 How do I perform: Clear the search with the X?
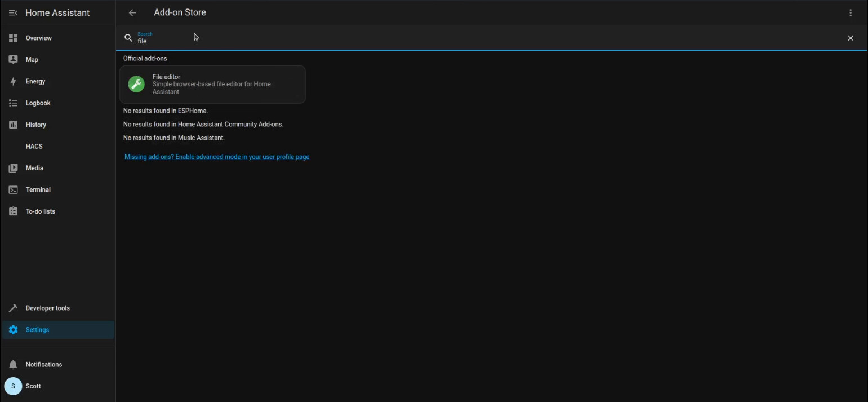pos(851,38)
